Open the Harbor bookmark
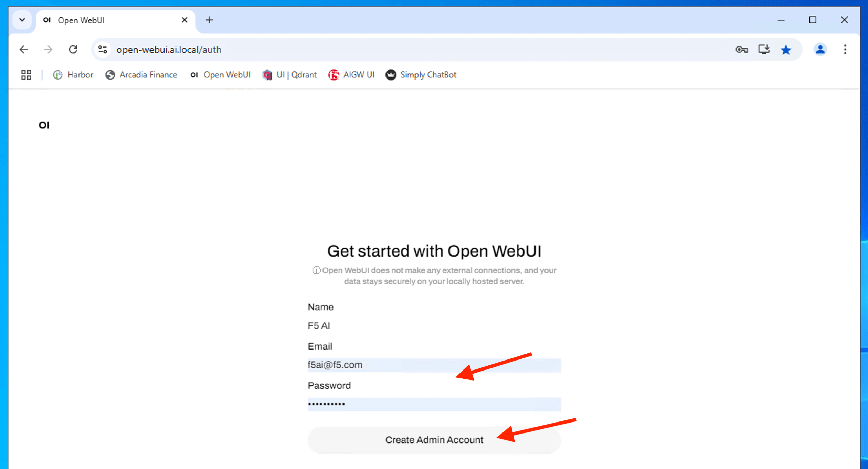 pyautogui.click(x=73, y=75)
